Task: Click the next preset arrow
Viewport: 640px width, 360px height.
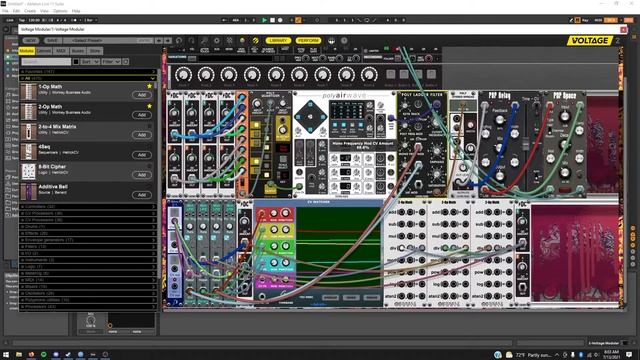Action: coord(167,40)
